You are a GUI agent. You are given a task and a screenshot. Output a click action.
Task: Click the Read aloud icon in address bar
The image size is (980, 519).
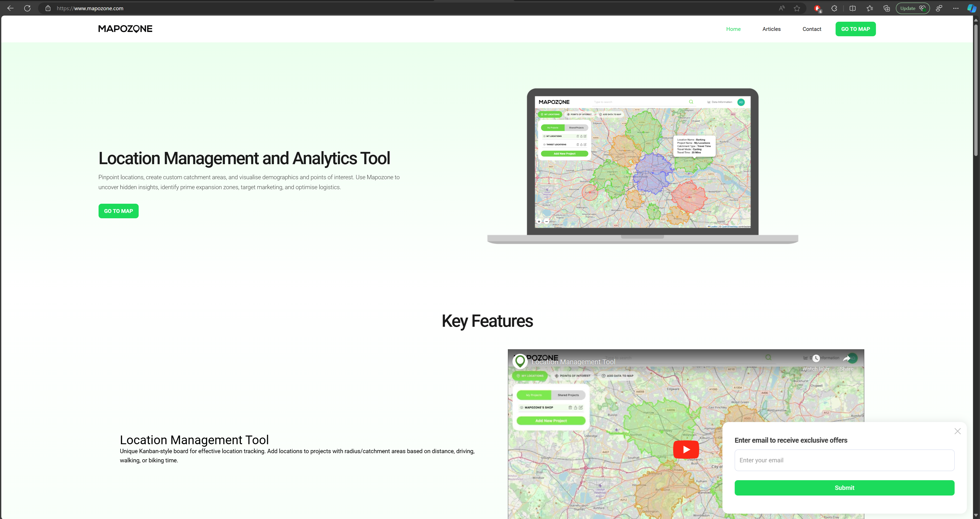pos(782,8)
